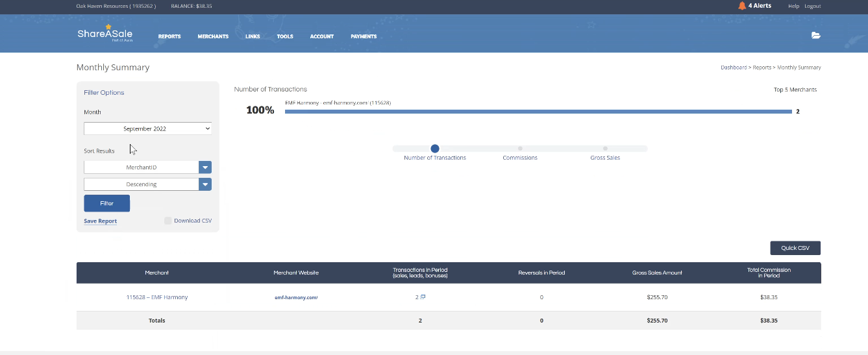Click the Totals row label
The height and width of the screenshot is (355, 868).
point(157,321)
